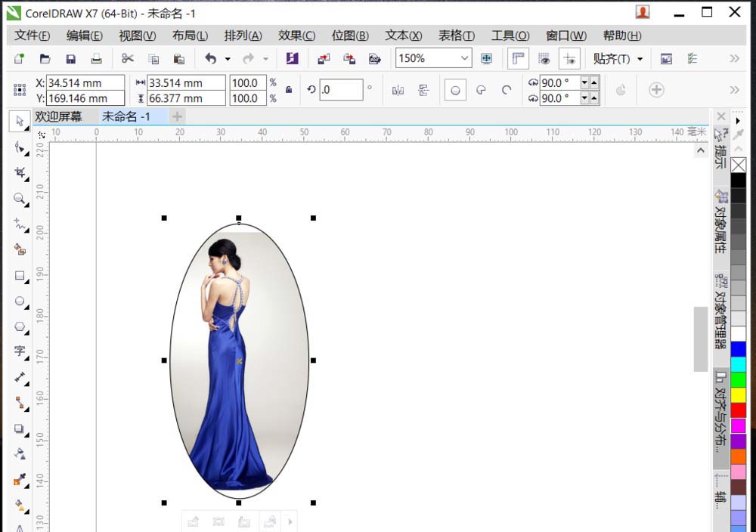Select the Shape tool
This screenshot has height=532, width=756.
19,147
